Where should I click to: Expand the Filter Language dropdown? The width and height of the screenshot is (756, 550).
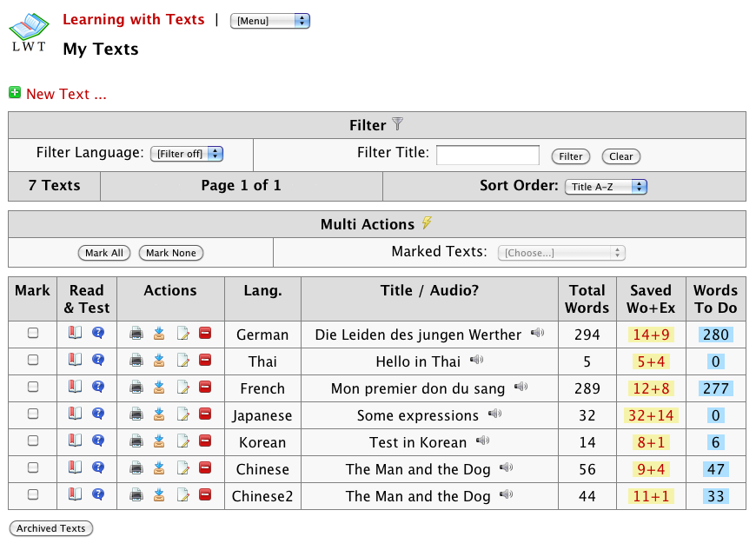(x=187, y=154)
